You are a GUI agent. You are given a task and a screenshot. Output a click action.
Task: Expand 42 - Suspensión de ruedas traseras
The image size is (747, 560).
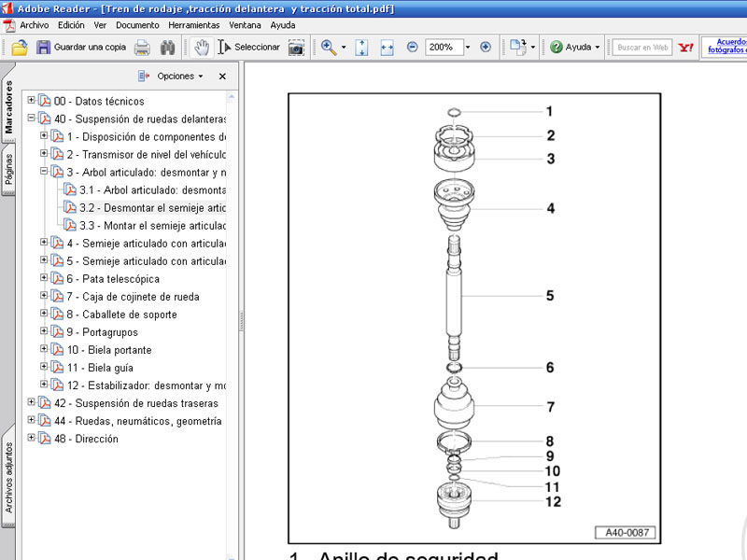click(31, 402)
